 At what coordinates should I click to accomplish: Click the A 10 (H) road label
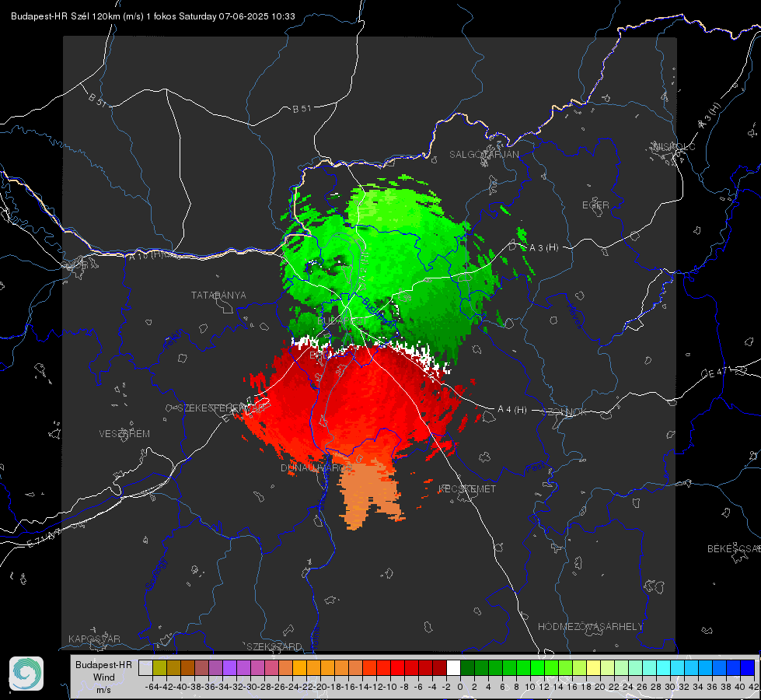(x=145, y=255)
